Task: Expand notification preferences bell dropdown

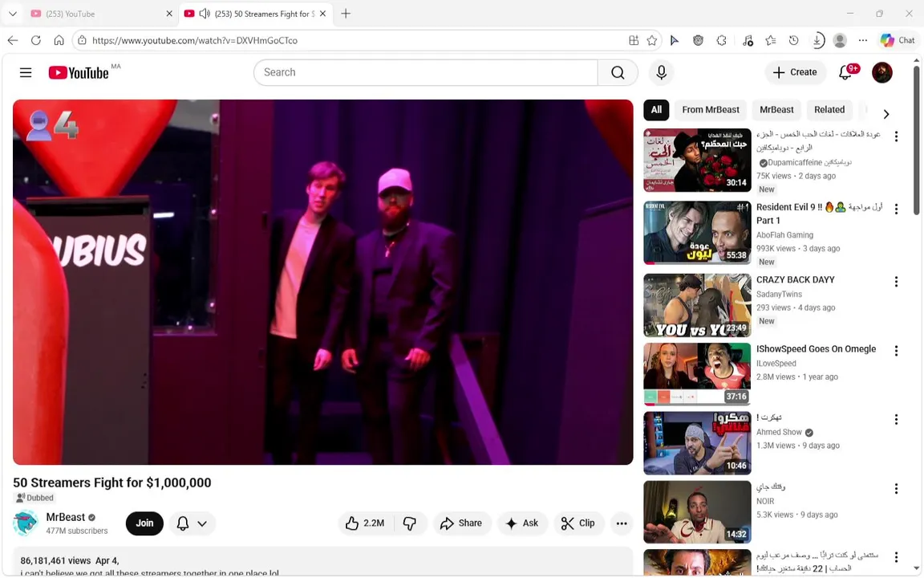Action: pos(192,523)
